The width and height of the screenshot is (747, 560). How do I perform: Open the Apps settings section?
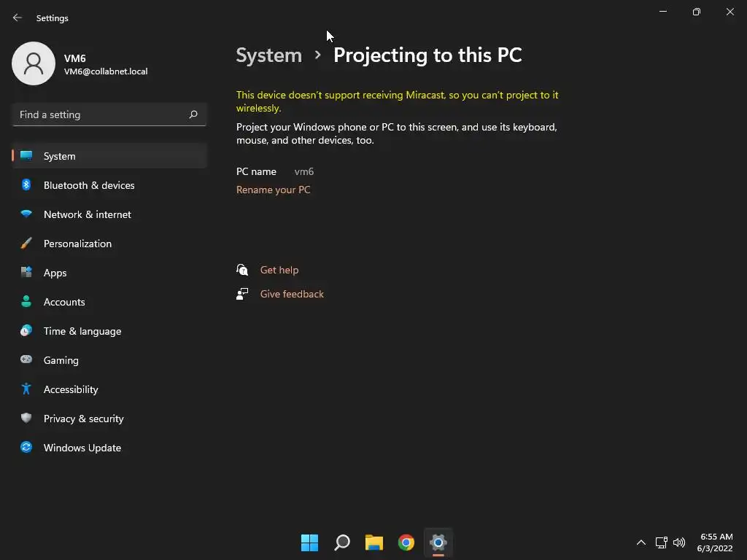pyautogui.click(x=55, y=273)
